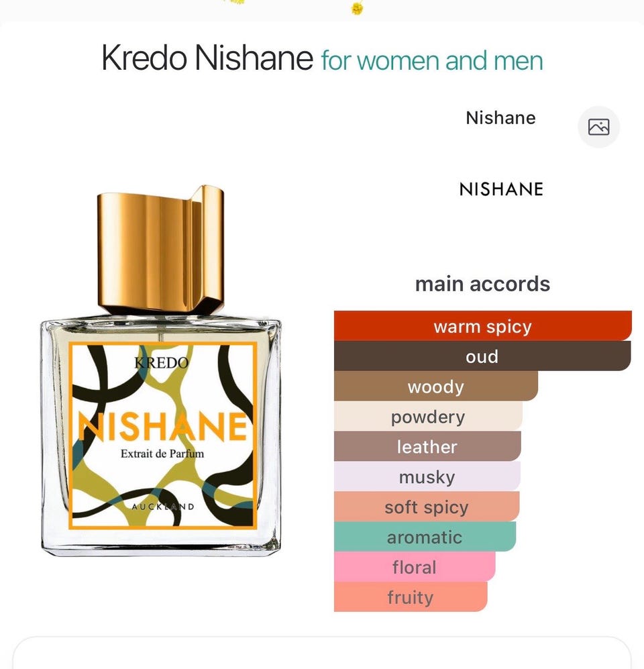Select the floral accord bar
The width and height of the screenshot is (644, 669).
[415, 566]
